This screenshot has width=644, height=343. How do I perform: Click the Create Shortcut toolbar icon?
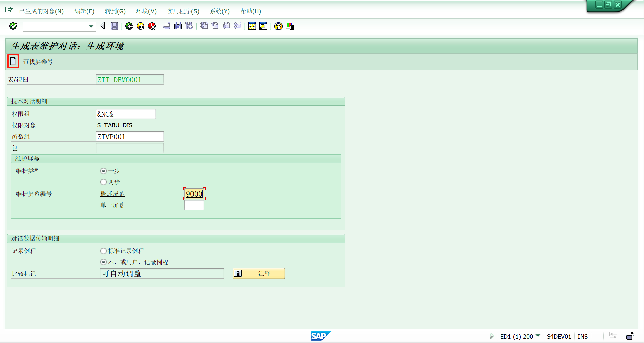[263, 26]
